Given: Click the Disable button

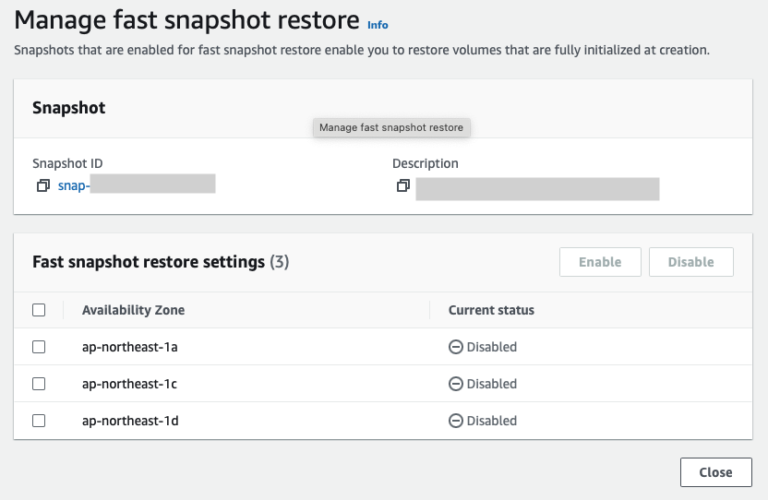Looking at the screenshot, I should pos(691,262).
